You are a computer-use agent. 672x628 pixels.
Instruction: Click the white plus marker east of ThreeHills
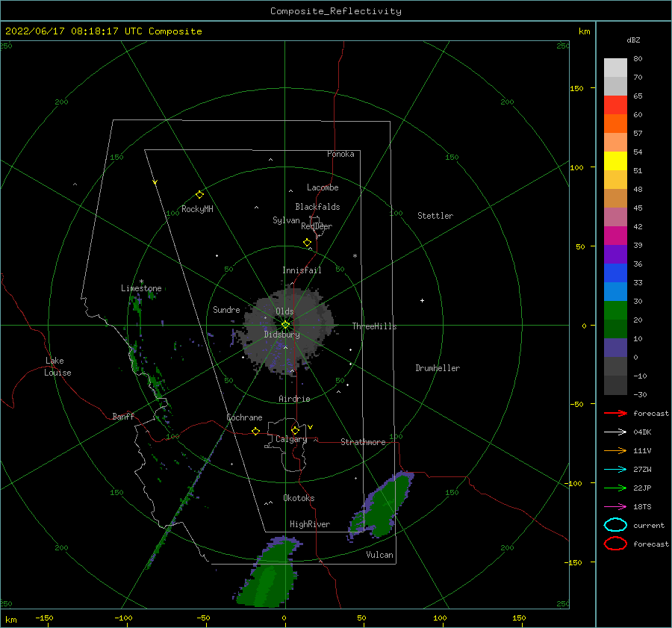coord(422,300)
